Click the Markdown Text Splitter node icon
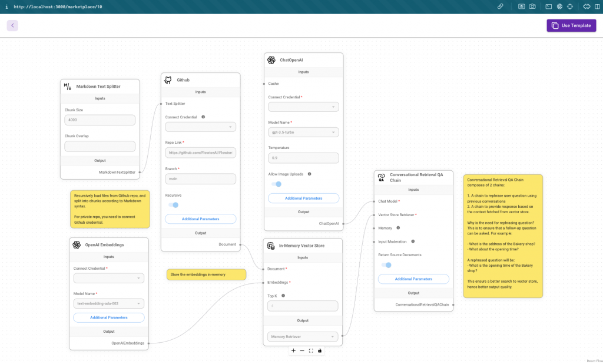 coord(68,87)
